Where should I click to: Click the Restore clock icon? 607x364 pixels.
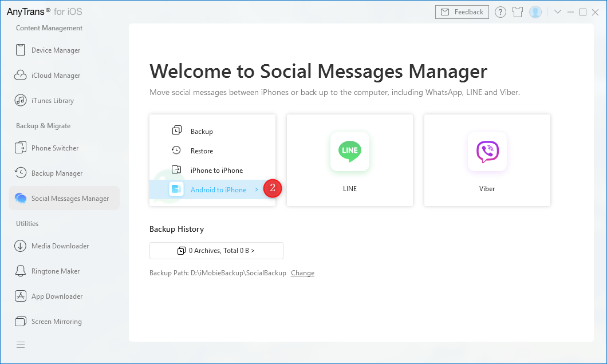pyautogui.click(x=176, y=150)
